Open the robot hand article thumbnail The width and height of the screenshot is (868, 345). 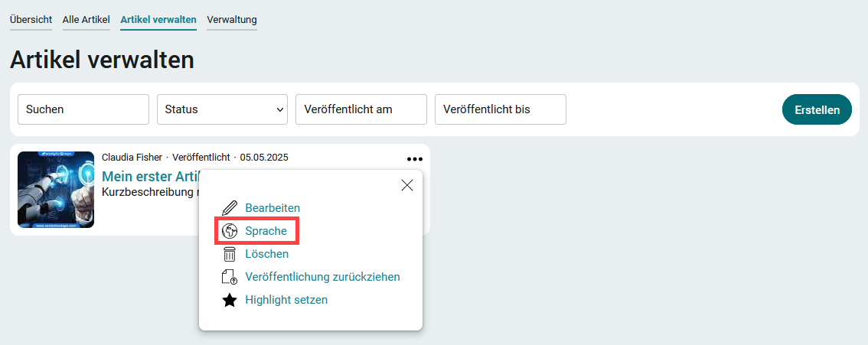tap(56, 190)
